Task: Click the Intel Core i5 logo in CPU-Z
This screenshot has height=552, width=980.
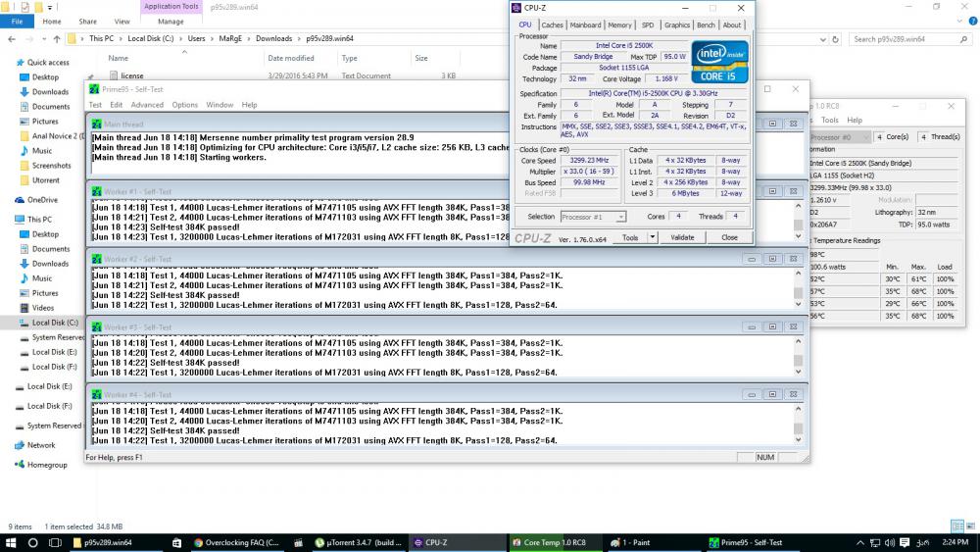Action: [x=720, y=61]
